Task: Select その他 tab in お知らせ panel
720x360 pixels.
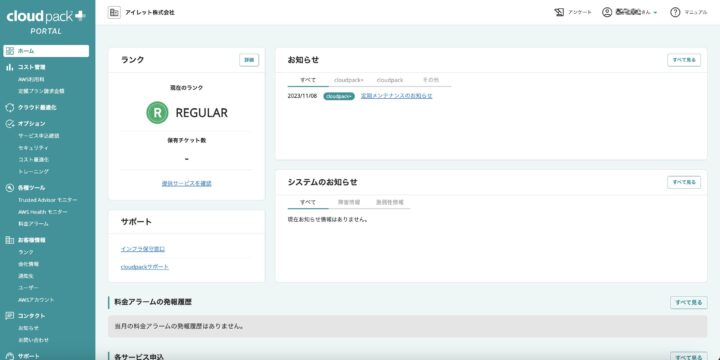Action: click(431, 80)
